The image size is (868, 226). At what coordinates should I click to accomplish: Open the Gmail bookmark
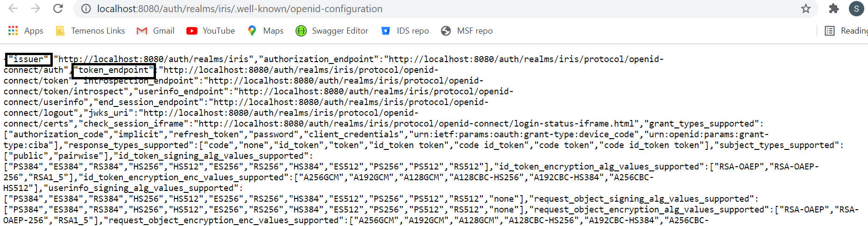click(155, 31)
